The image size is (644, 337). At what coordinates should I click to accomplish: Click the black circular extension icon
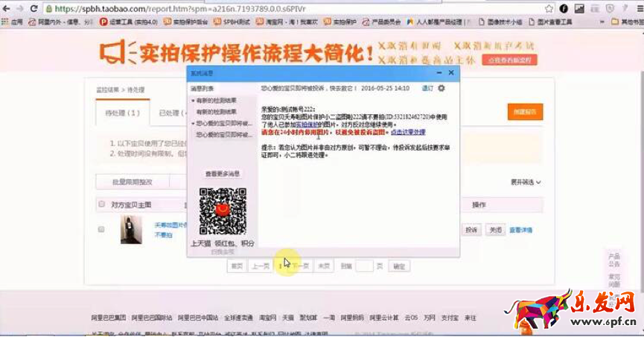click(x=564, y=9)
